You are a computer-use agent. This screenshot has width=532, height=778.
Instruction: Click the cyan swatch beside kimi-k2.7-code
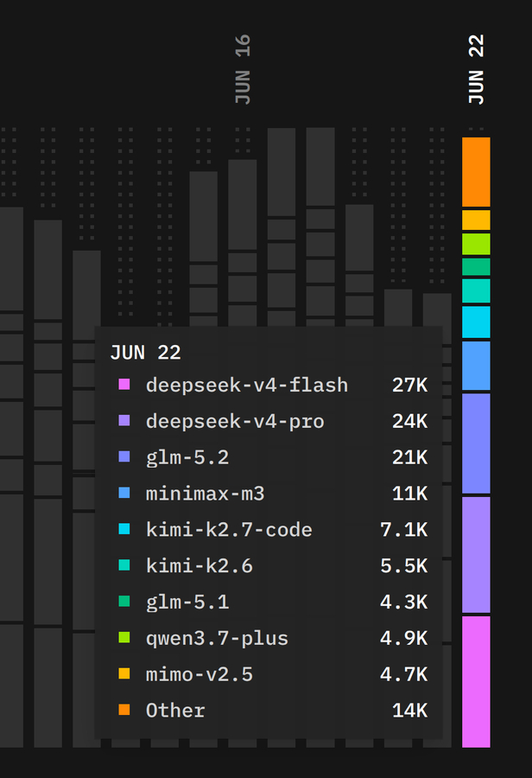tap(124, 529)
